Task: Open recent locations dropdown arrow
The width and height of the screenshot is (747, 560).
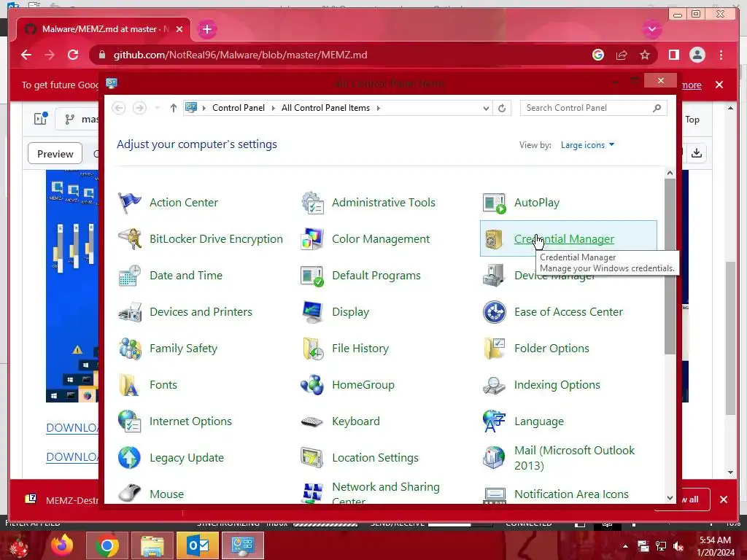Action: (157, 108)
